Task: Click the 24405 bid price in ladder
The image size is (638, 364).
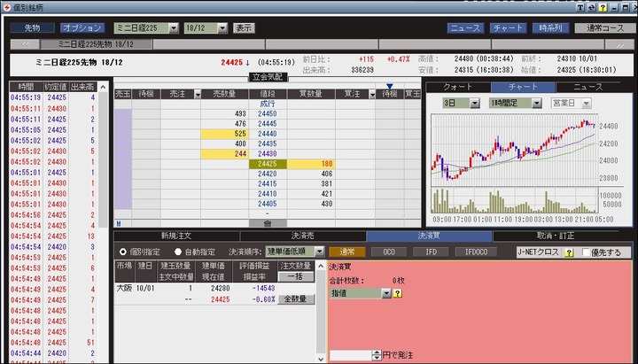Action: coord(268,204)
